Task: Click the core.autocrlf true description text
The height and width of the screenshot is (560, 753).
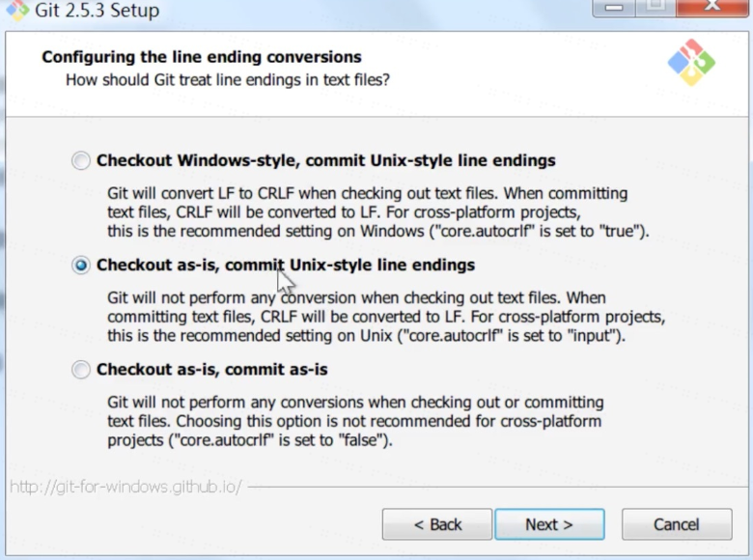Action: [377, 212]
